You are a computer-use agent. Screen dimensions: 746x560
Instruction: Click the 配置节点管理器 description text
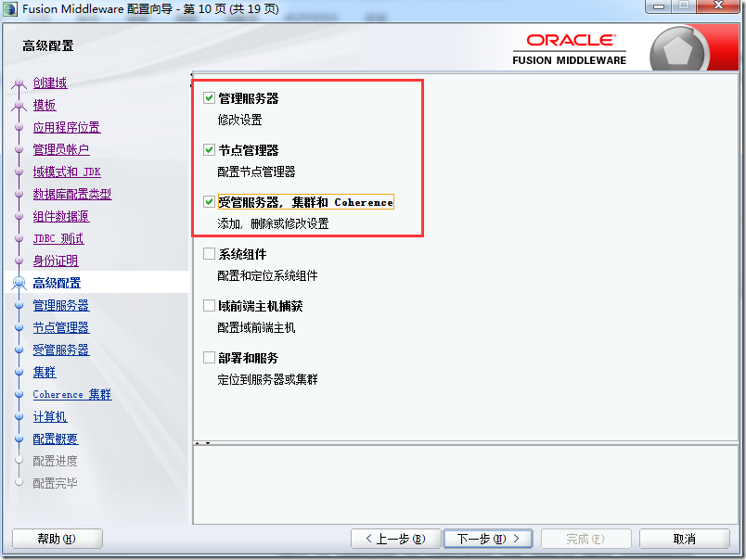click(x=256, y=172)
